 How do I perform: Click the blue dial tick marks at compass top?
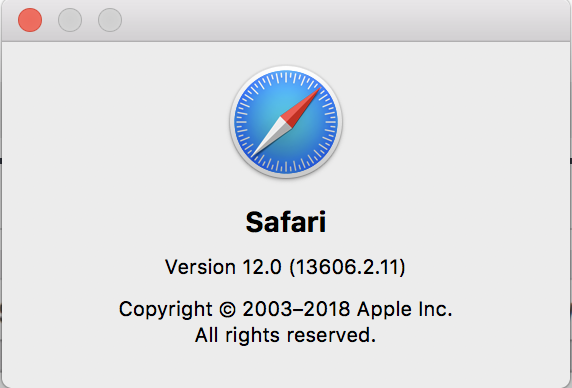pos(286,78)
